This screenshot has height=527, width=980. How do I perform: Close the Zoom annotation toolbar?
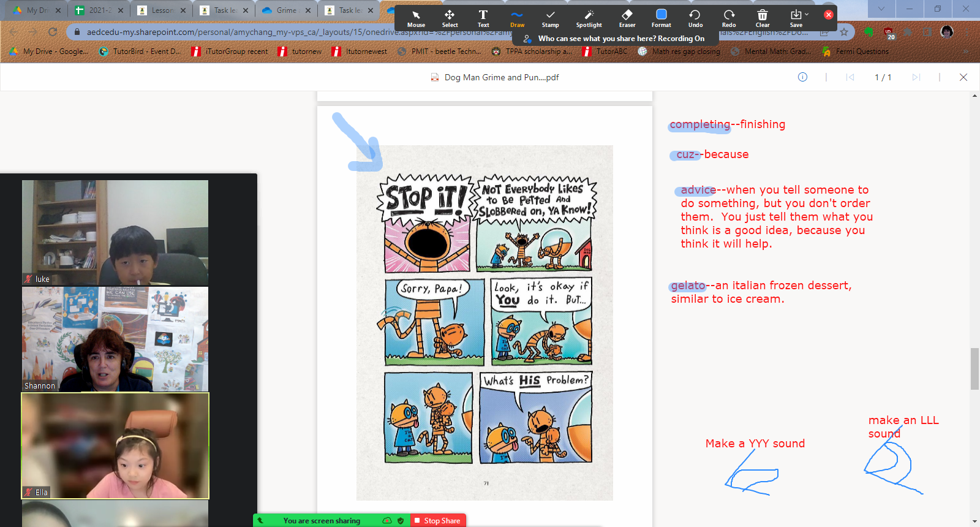(x=829, y=15)
